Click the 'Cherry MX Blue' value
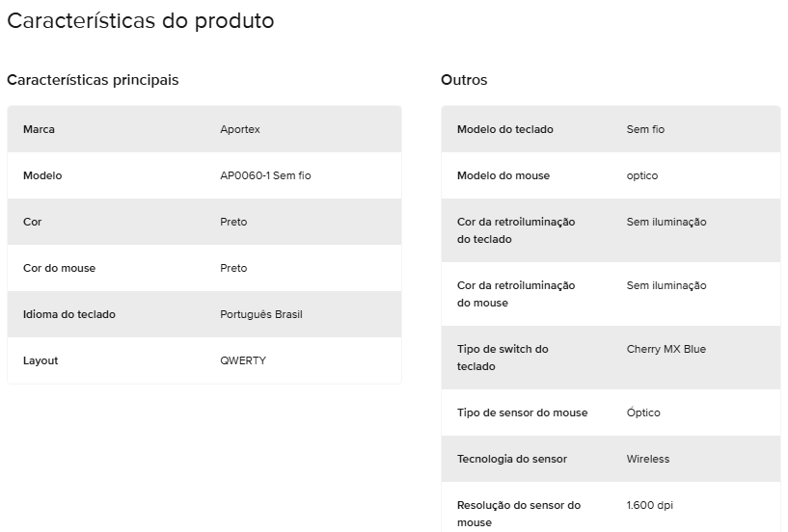 click(666, 349)
